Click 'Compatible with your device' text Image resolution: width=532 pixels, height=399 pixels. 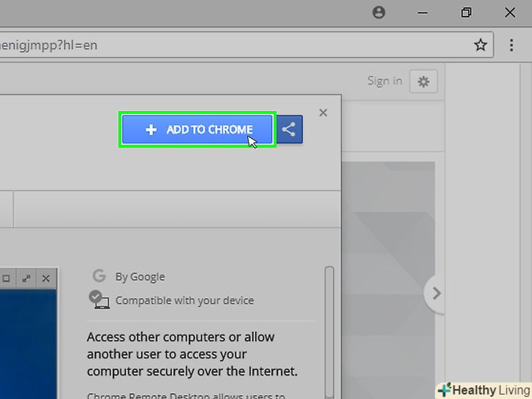(x=185, y=300)
